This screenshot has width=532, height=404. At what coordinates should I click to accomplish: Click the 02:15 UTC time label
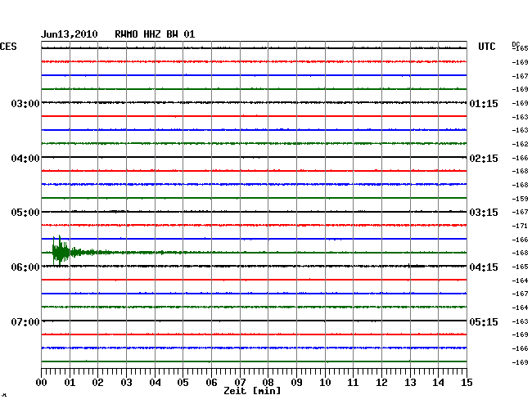click(484, 159)
